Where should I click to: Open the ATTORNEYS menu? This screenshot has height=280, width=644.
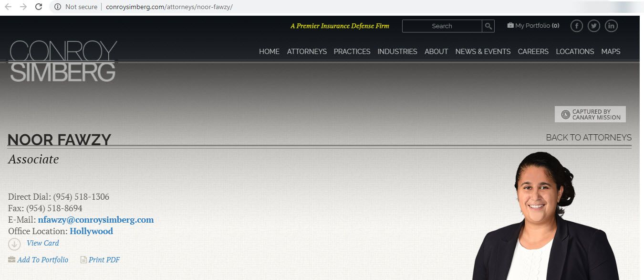tap(307, 52)
